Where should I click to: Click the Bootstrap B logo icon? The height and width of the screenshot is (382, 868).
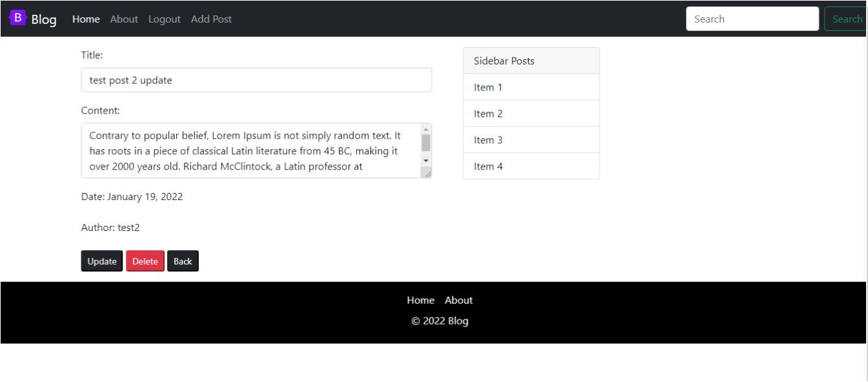17,18
